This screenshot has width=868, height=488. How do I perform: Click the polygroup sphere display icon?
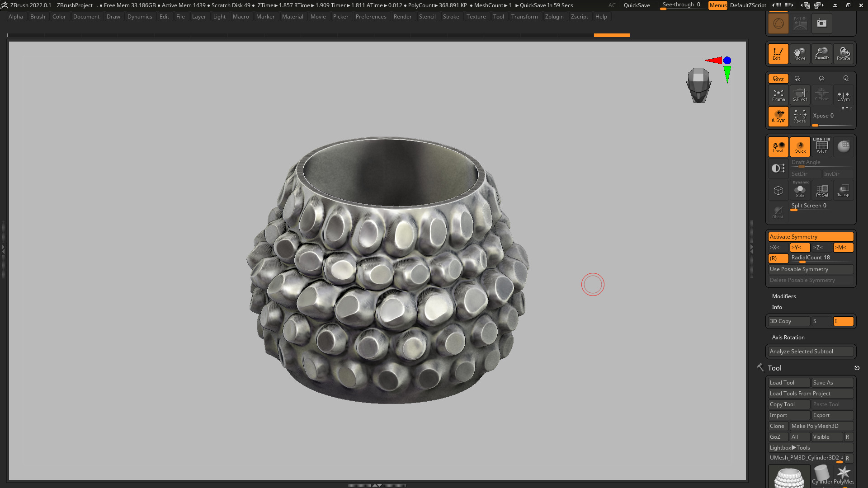[843, 146]
